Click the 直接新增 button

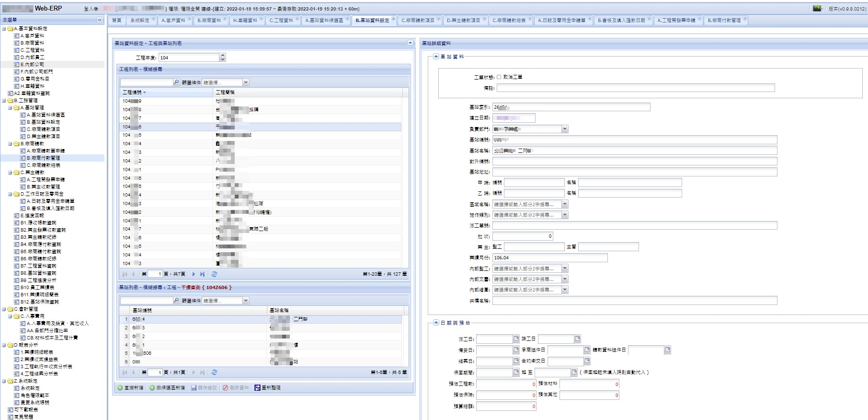(131, 387)
